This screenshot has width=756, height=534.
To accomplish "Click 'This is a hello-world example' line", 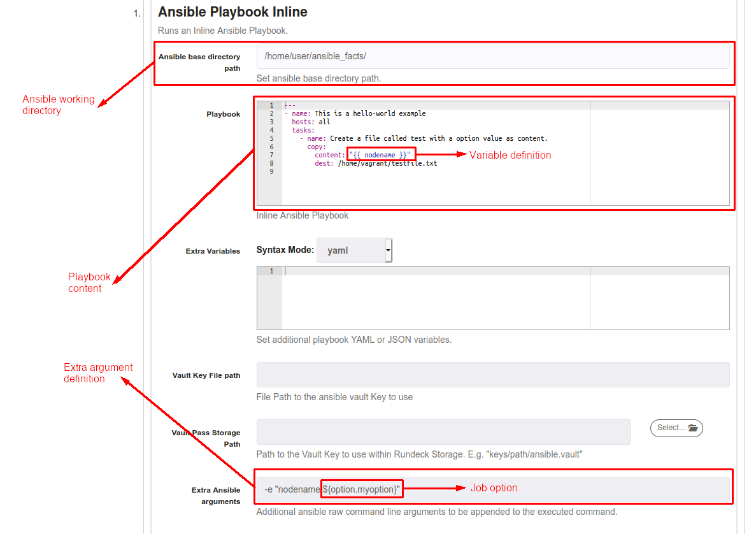I will [356, 114].
